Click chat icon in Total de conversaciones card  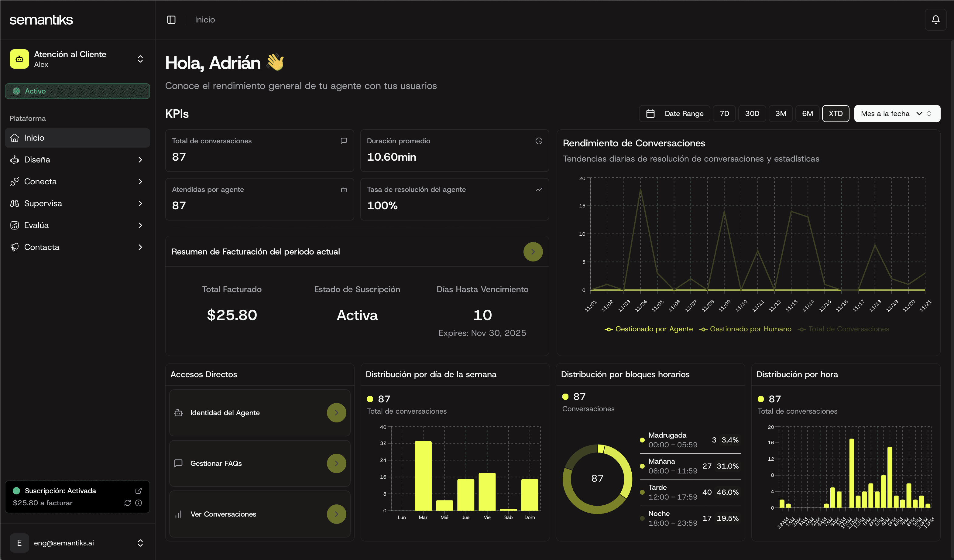(x=344, y=141)
